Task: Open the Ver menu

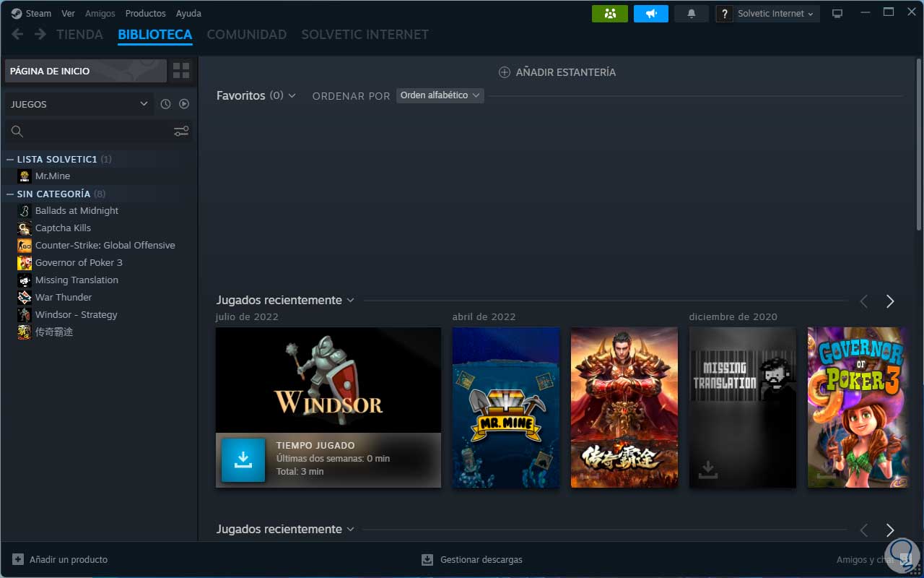Action: point(68,13)
